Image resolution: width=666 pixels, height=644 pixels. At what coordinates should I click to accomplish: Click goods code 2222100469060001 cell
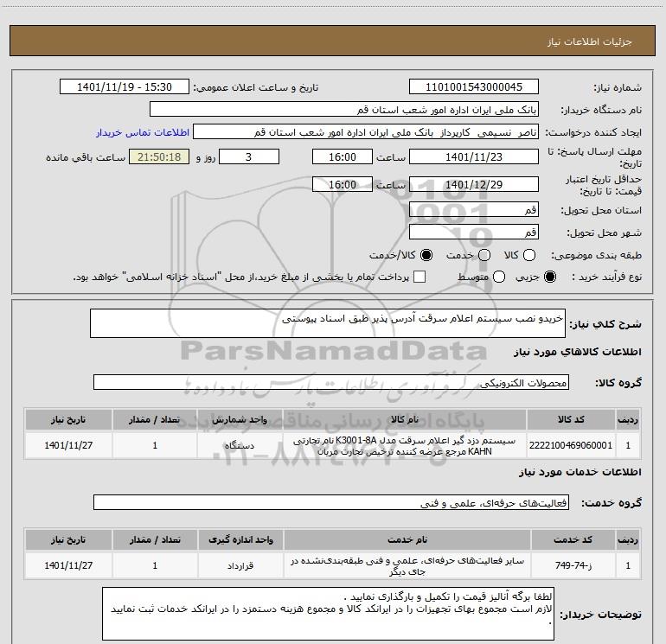571,445
